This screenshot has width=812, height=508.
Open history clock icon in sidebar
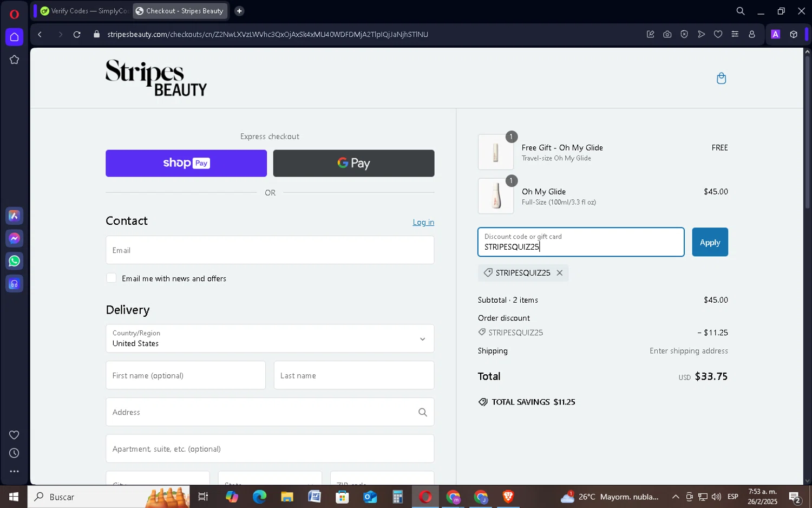click(x=15, y=453)
